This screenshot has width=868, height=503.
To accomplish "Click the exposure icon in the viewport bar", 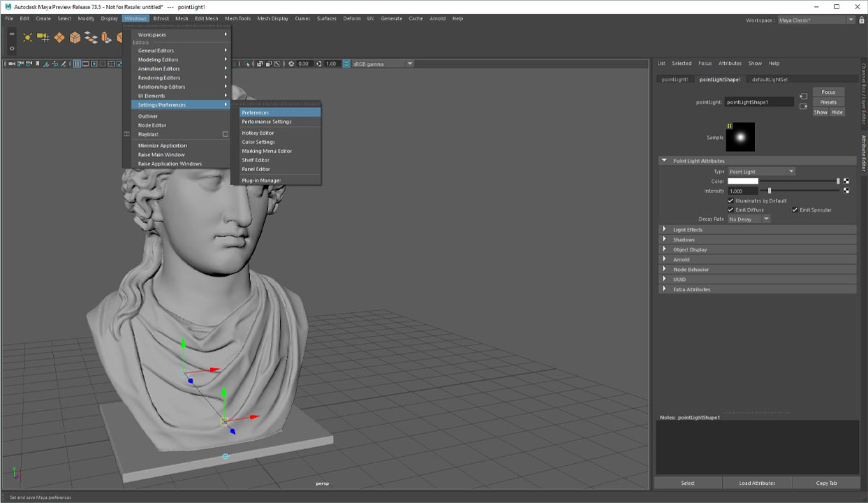I will tap(291, 64).
